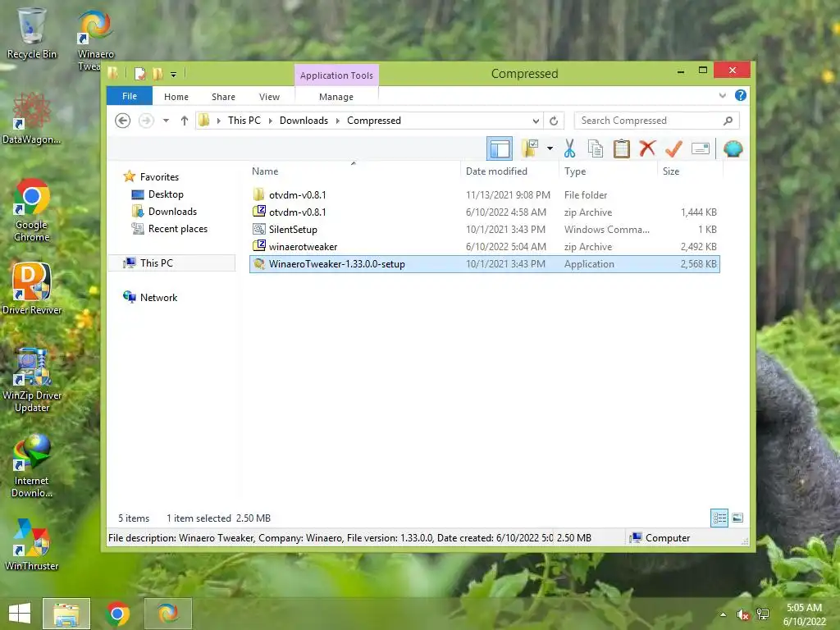The width and height of the screenshot is (840, 630).
Task: Click the Up one level arrow
Action: click(185, 121)
